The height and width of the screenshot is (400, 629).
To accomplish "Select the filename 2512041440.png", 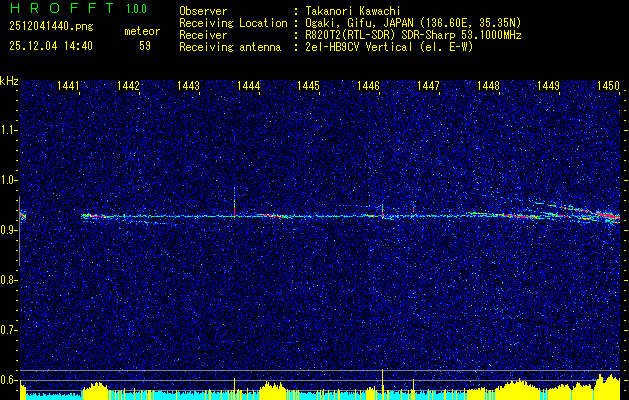I will [51, 27].
